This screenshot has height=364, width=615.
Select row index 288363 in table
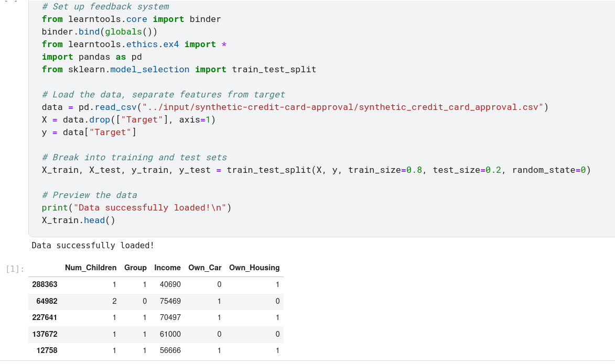click(45, 284)
